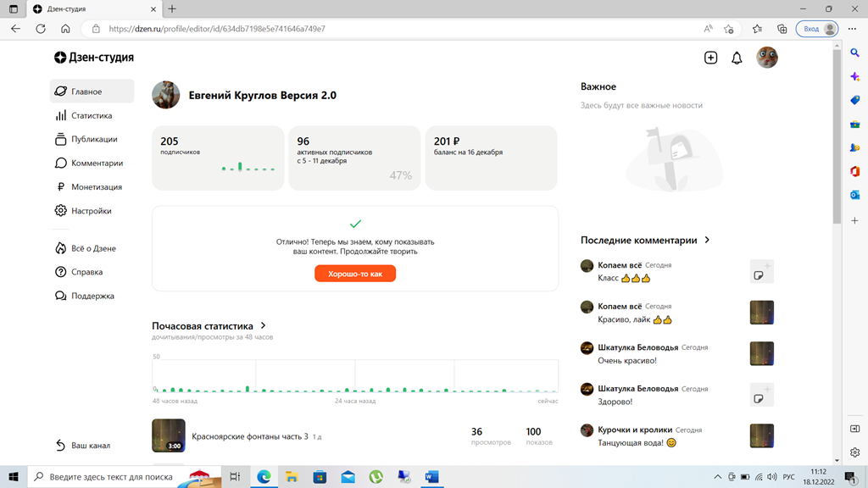
Task: Click the browser home icon
Action: pos(65,29)
